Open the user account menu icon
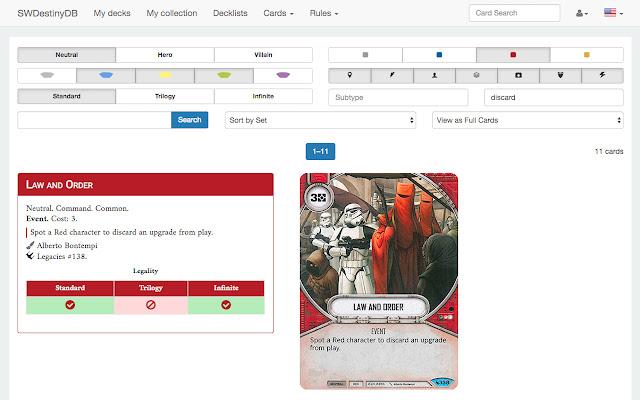Screen dimensions: 640x400 [582, 13]
